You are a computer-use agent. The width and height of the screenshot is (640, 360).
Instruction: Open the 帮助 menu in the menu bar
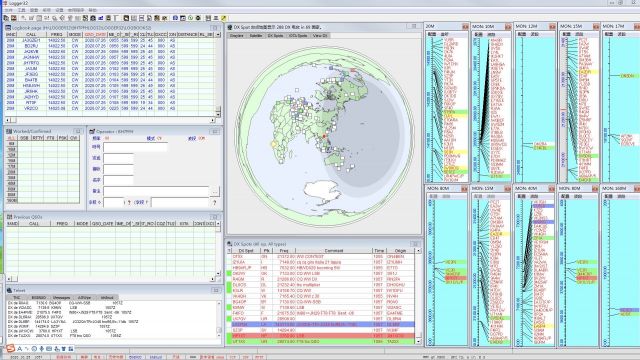click(93, 10)
